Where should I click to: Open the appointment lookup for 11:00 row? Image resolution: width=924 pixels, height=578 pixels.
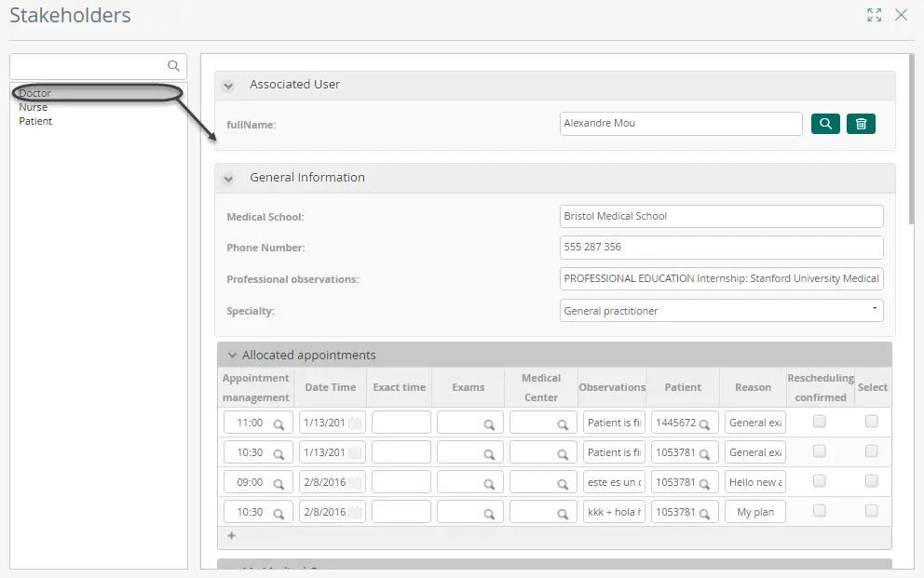click(279, 424)
